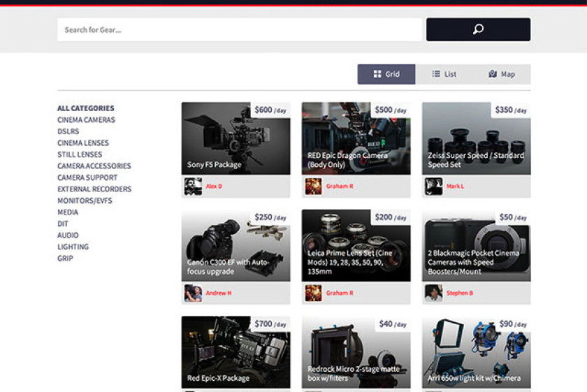
Task: Open Leica Prime Lens Set listing
Action: (x=356, y=245)
